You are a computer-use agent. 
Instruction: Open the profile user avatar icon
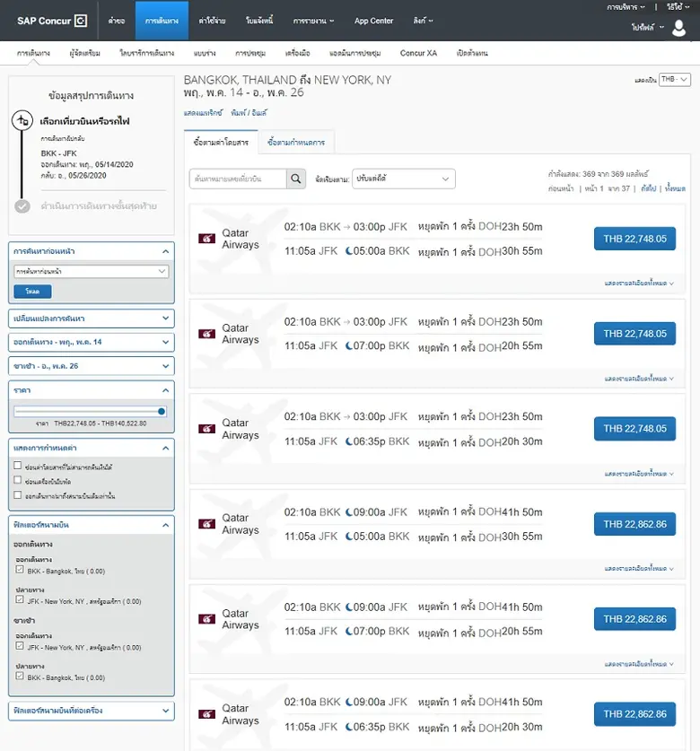click(678, 28)
